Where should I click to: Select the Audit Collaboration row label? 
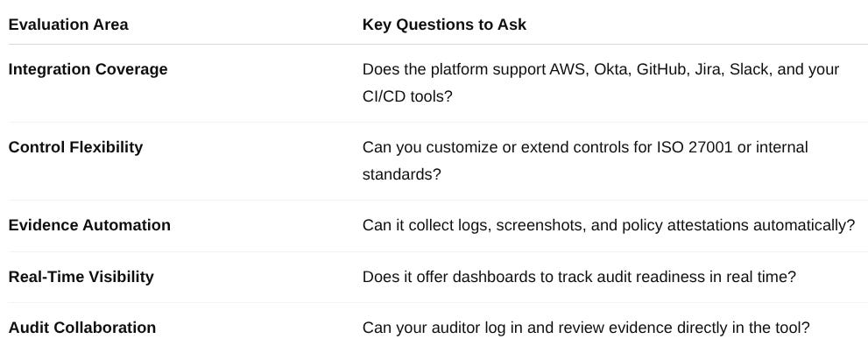click(x=82, y=328)
